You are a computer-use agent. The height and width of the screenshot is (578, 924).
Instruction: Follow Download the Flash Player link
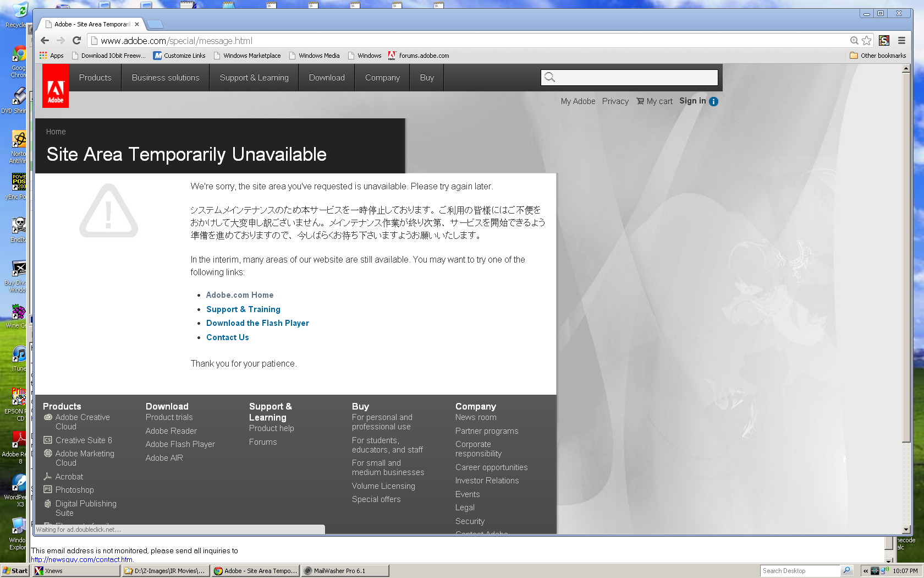tap(257, 323)
